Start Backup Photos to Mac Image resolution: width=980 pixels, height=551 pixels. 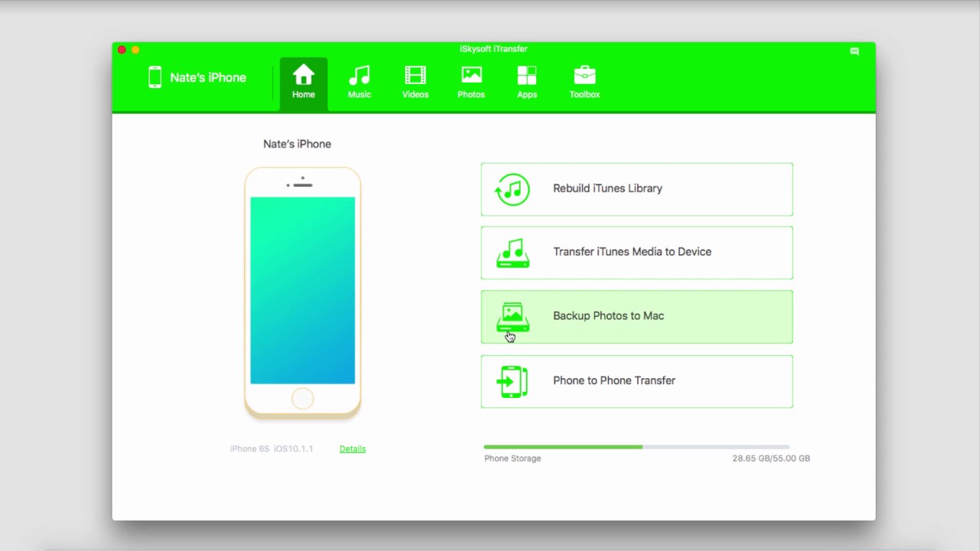pos(637,317)
